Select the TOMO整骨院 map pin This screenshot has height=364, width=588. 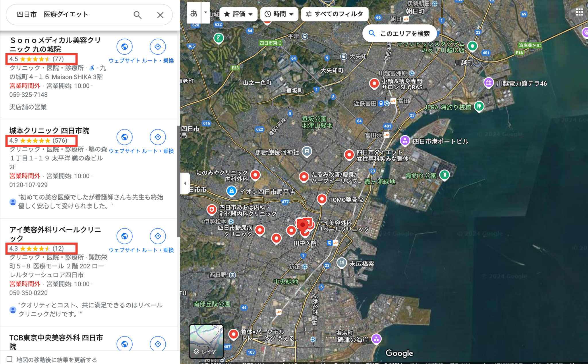[322, 199]
